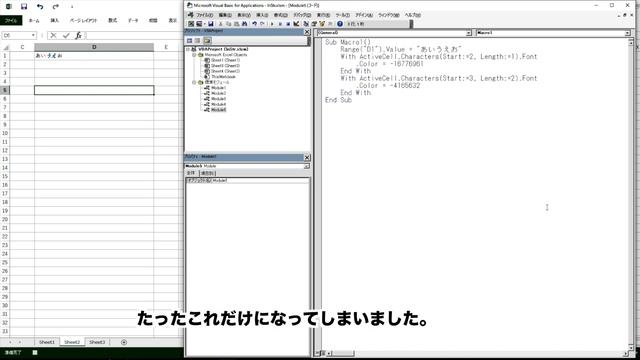Click the select-all corner of the Excel grid
This screenshot has width=640, height=360.
tap(5, 47)
